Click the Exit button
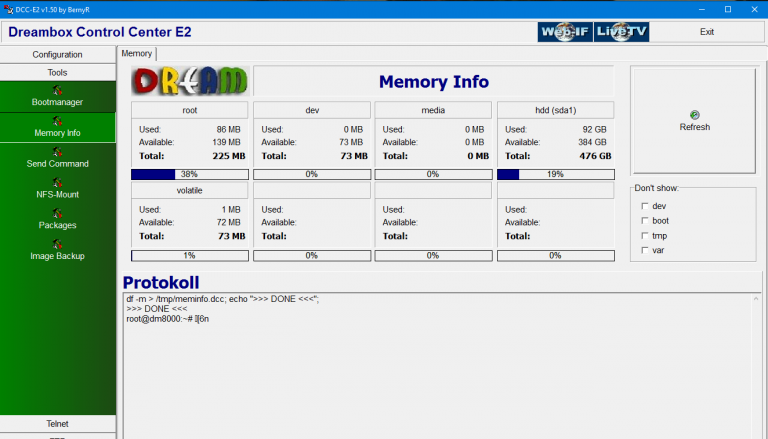The image size is (768, 439). click(707, 32)
